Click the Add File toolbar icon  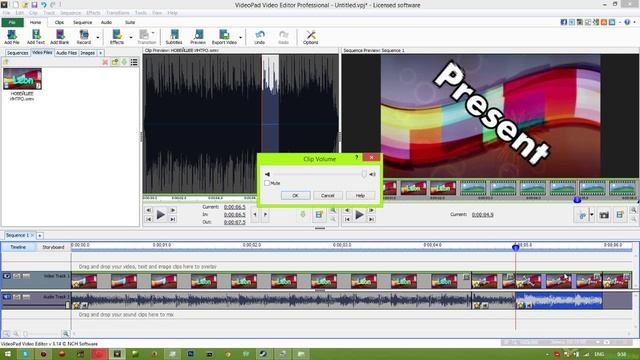click(12, 37)
